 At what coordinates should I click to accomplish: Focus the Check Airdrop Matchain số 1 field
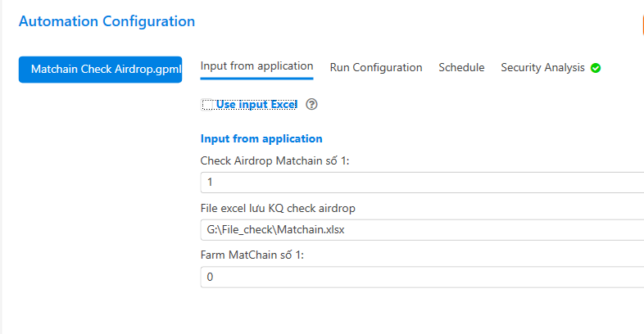tap(422, 183)
